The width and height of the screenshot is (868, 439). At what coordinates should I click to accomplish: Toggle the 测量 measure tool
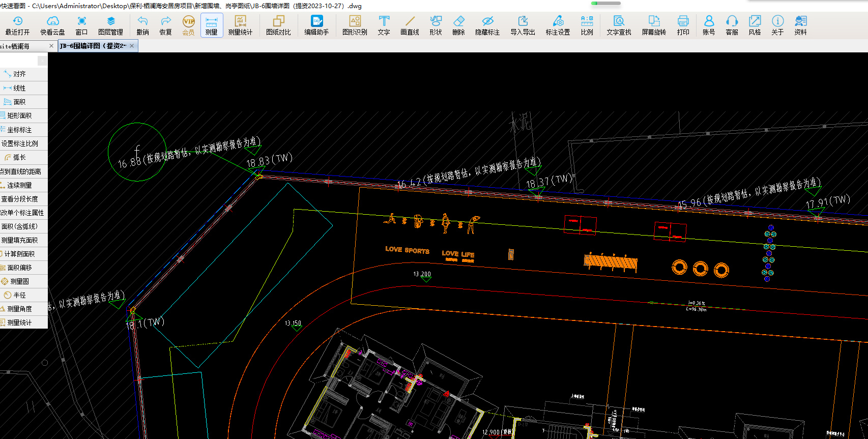tap(212, 25)
